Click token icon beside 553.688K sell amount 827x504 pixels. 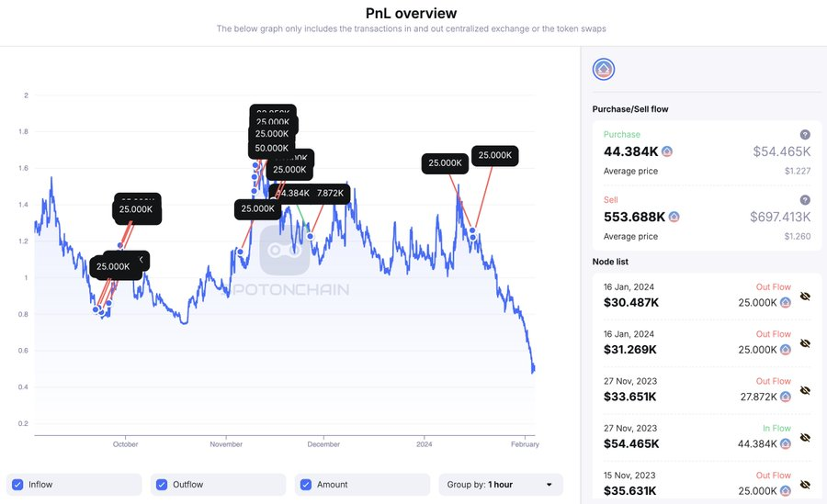[x=674, y=217]
